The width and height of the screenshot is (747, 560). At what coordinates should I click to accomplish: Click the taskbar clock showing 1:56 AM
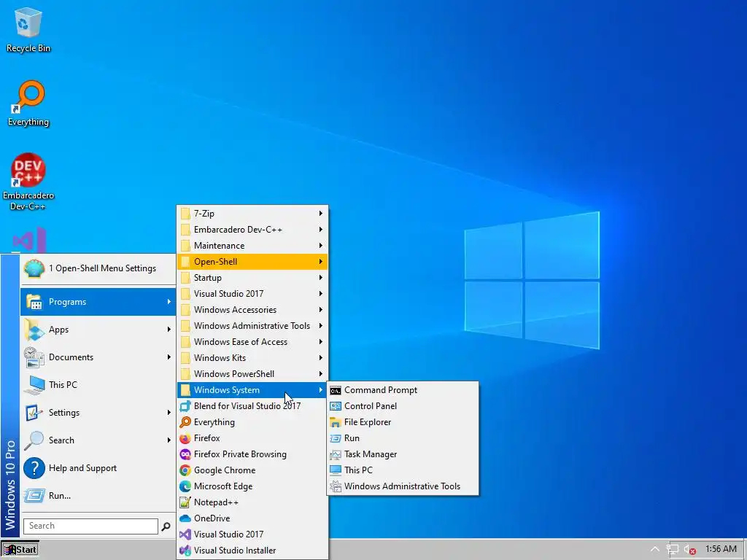pos(721,549)
